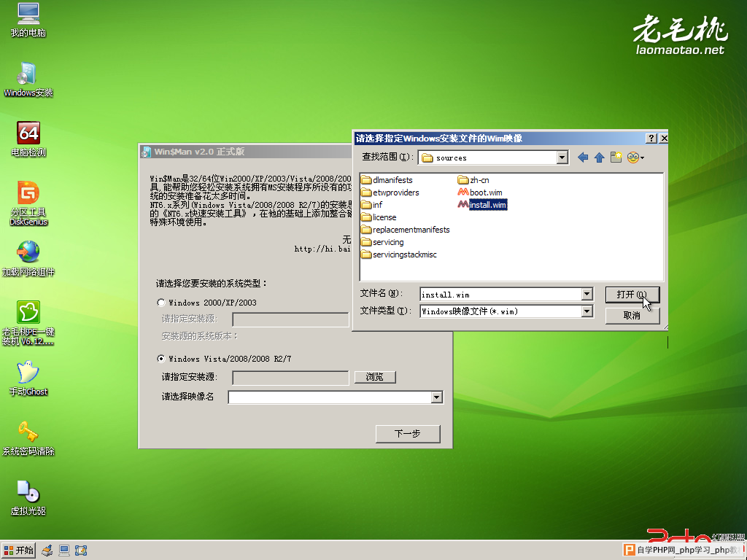Select the dlmanifests folder

pos(387,180)
